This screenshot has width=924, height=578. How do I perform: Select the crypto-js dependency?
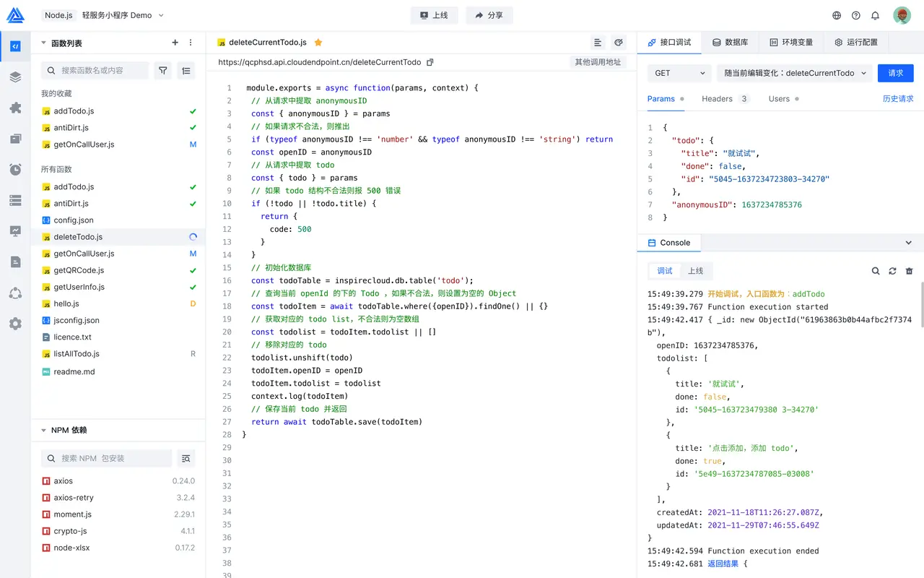click(x=118, y=531)
